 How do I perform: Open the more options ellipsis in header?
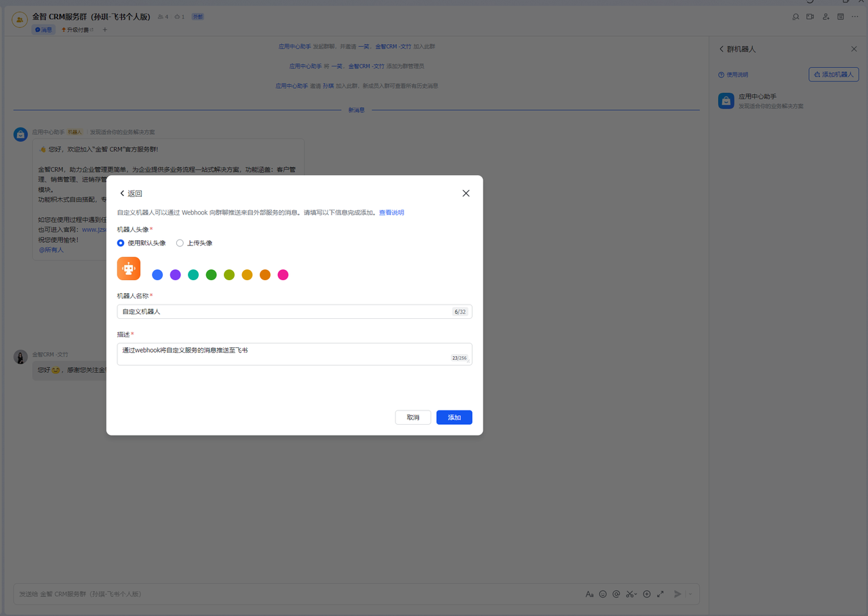click(x=856, y=17)
